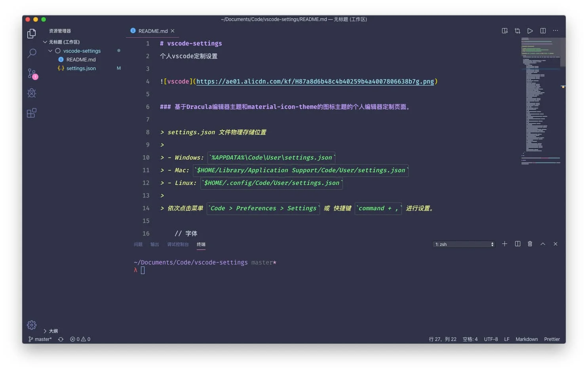Close the terminal panel
Screen dimensions: 588x373
pos(556,244)
